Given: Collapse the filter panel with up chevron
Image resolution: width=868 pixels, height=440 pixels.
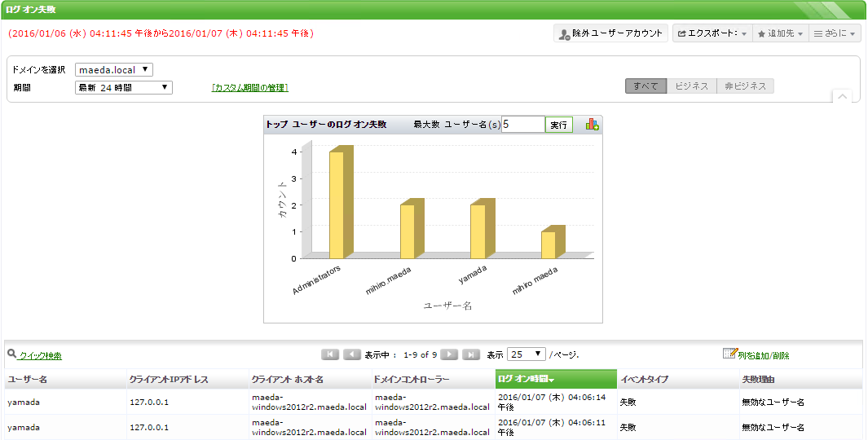Looking at the screenshot, I should 842,97.
